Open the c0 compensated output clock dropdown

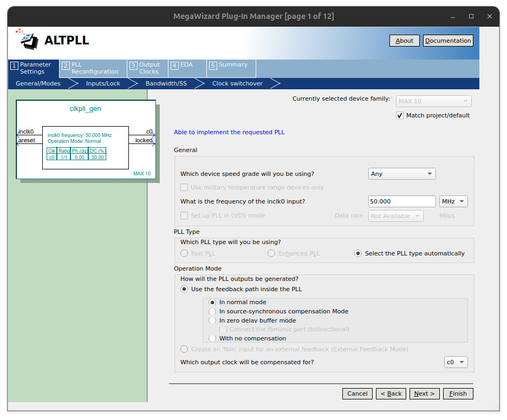coord(455,363)
